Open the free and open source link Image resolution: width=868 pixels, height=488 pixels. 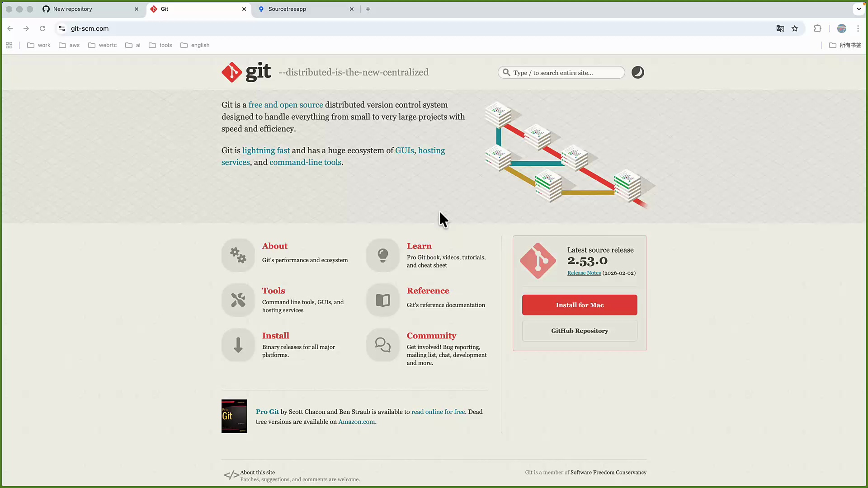tap(286, 105)
